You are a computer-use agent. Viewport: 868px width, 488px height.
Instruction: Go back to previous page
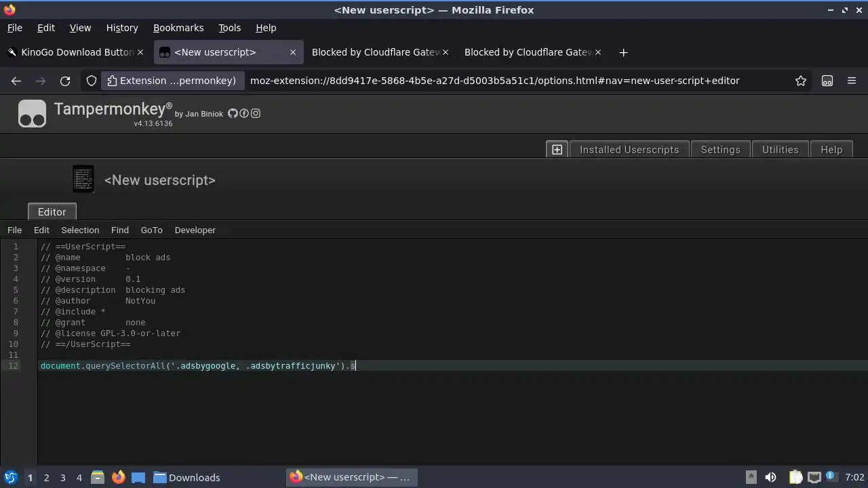16,81
